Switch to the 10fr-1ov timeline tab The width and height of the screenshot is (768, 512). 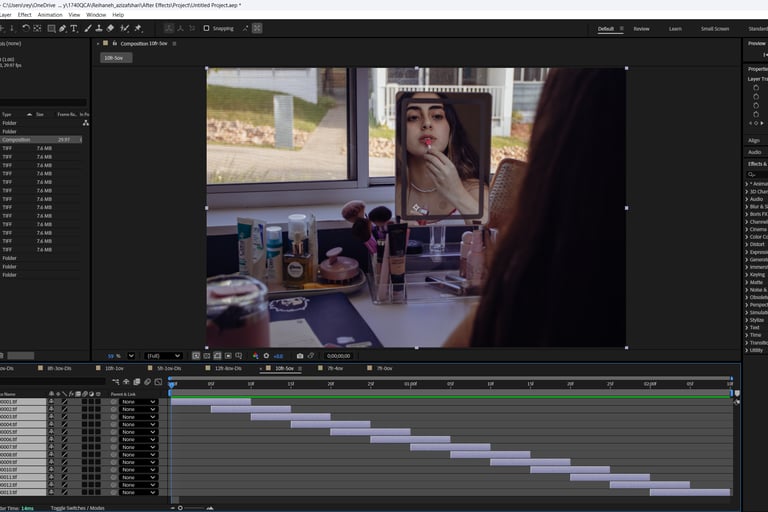(x=115, y=368)
